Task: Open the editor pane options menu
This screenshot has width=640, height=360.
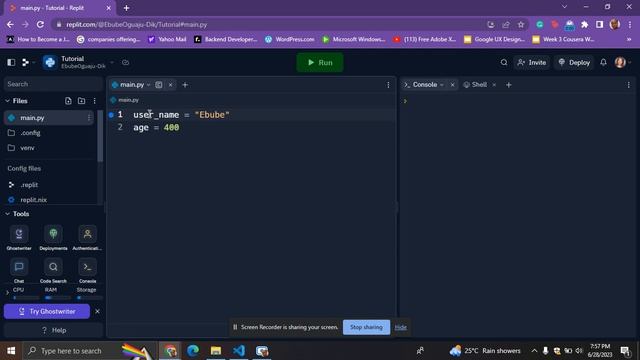Action: (388, 85)
